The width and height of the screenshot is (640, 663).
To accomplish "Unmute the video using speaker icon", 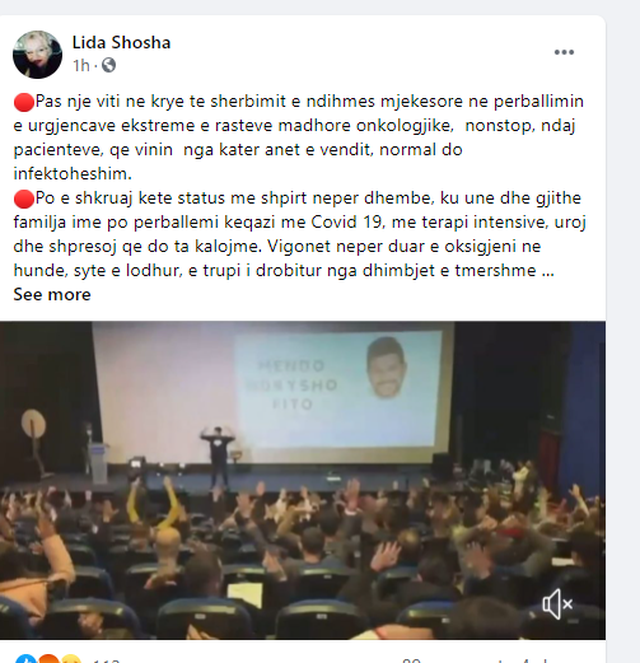I will (x=557, y=604).
